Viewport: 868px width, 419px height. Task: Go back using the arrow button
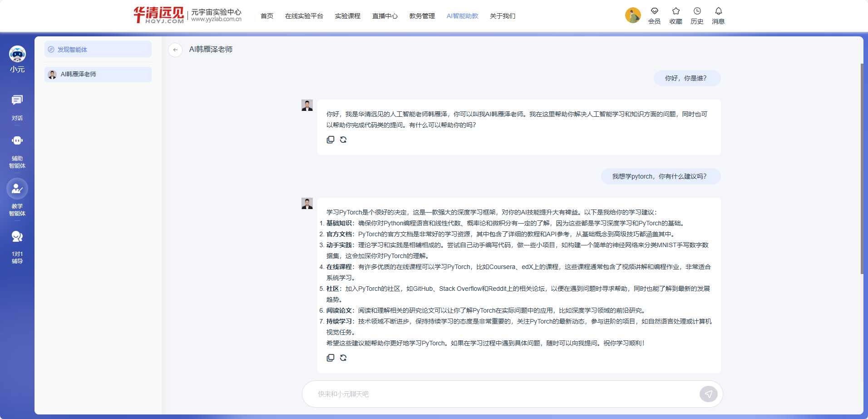tap(175, 50)
